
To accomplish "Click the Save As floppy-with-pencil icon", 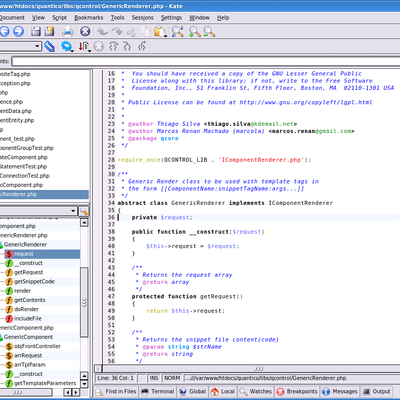I will 49,31.
